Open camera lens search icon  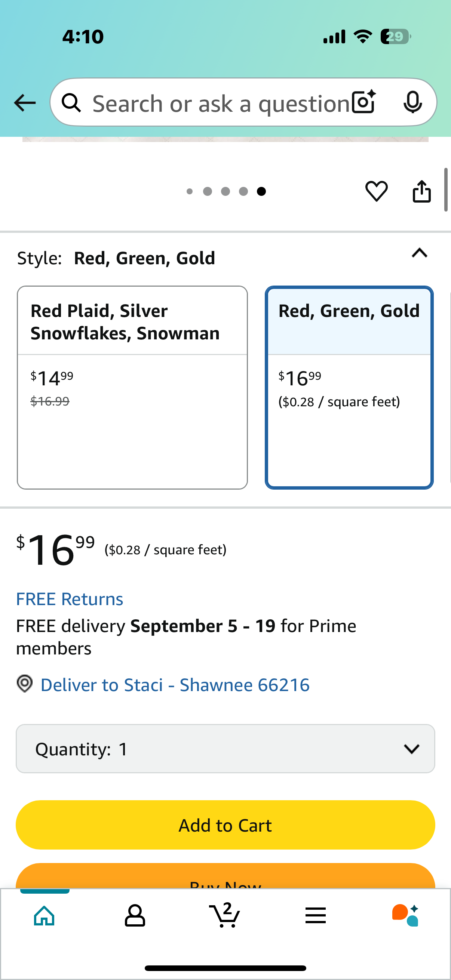coord(363,102)
